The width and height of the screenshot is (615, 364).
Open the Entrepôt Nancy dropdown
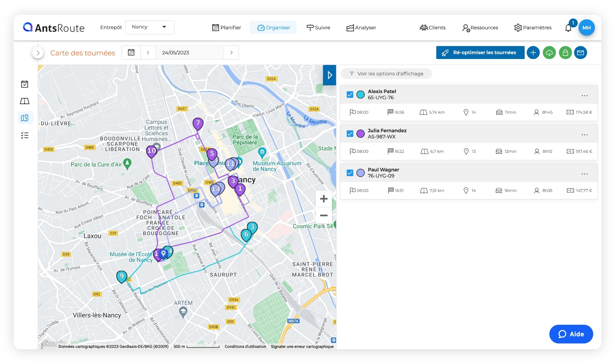pyautogui.click(x=150, y=27)
